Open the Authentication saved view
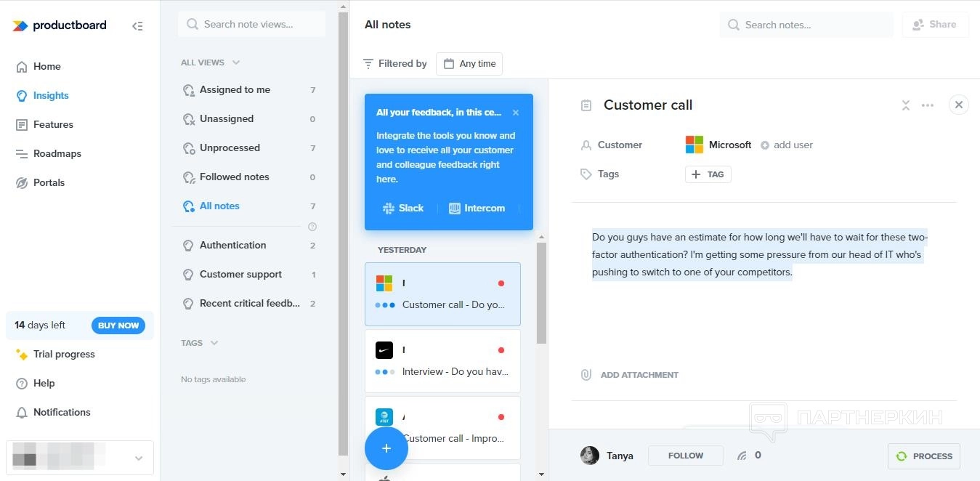980x481 pixels. coord(248,245)
